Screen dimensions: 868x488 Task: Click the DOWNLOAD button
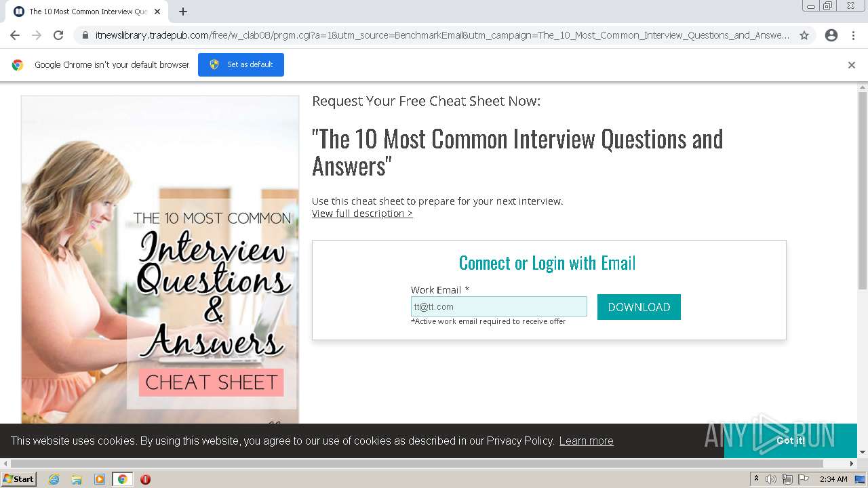click(639, 307)
